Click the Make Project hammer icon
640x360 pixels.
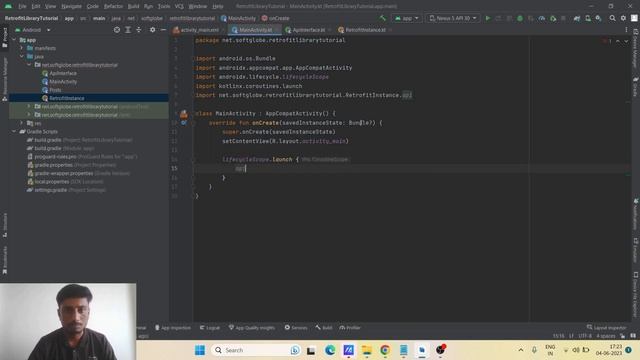[382, 18]
